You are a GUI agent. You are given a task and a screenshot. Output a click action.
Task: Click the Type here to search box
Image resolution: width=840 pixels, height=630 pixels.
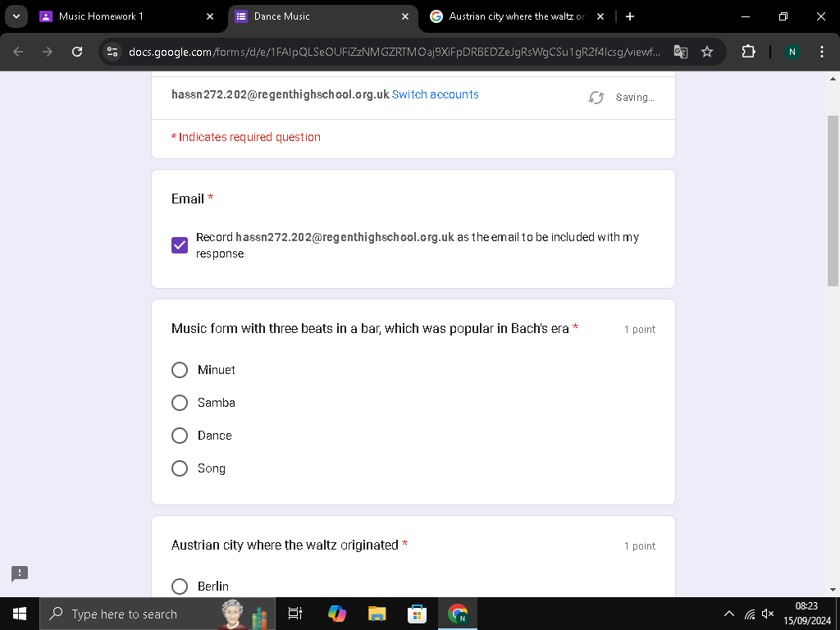(x=157, y=614)
